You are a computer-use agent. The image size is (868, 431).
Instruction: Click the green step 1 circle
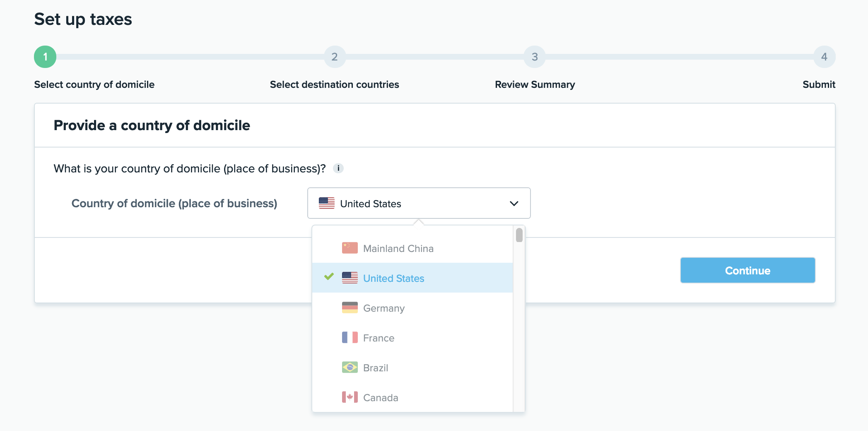(x=45, y=57)
